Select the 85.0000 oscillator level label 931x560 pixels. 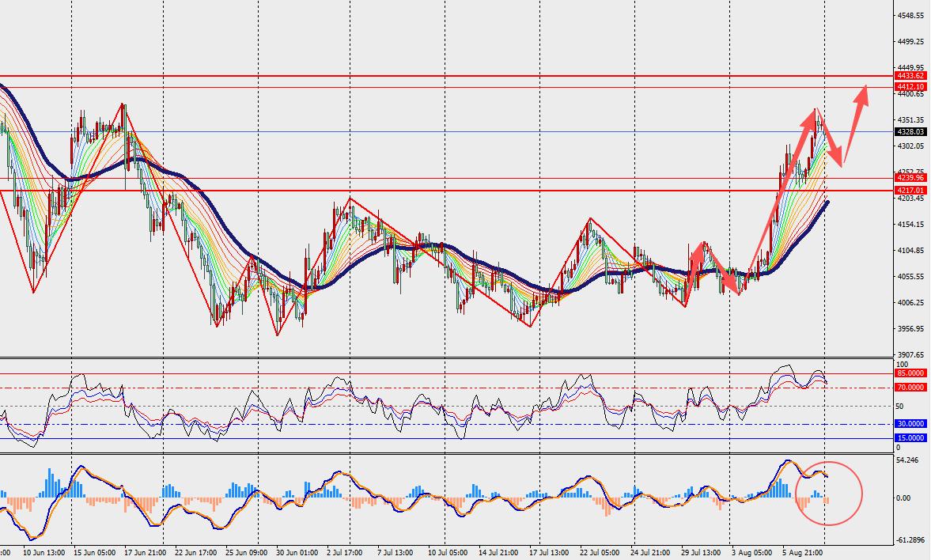point(910,373)
